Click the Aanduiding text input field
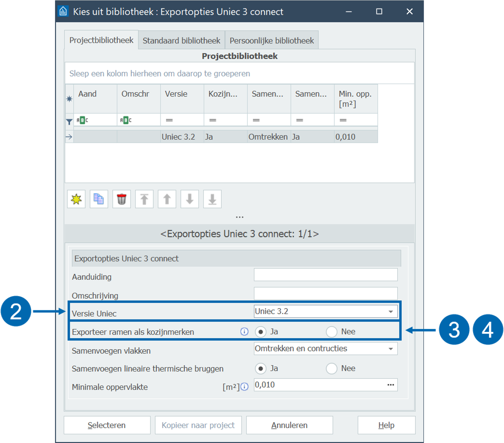 click(325, 275)
